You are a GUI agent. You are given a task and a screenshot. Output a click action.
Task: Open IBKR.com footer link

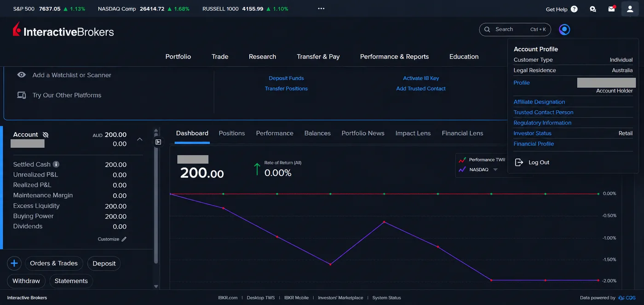228,298
